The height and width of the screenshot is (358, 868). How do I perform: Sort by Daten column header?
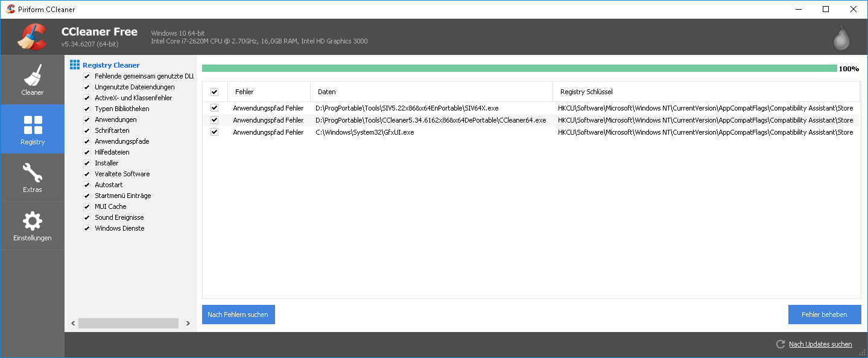click(x=431, y=92)
